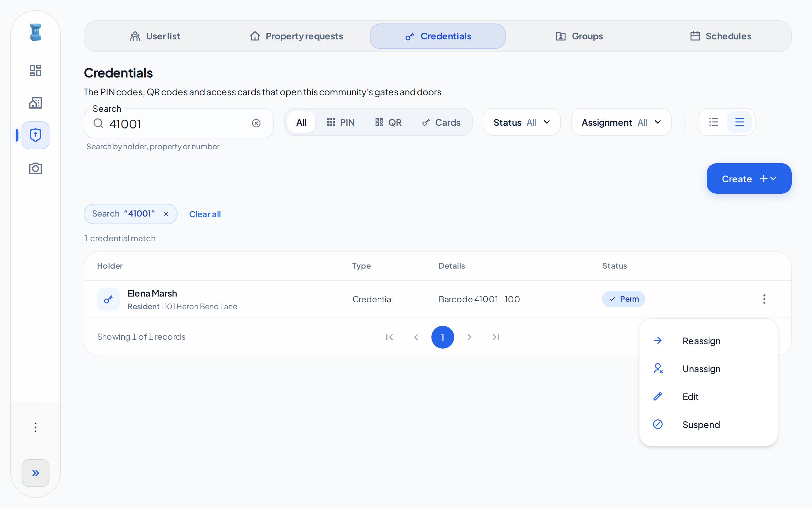Filter credentials by PIN
Screen dimensions: 812x508
pyautogui.click(x=341, y=122)
